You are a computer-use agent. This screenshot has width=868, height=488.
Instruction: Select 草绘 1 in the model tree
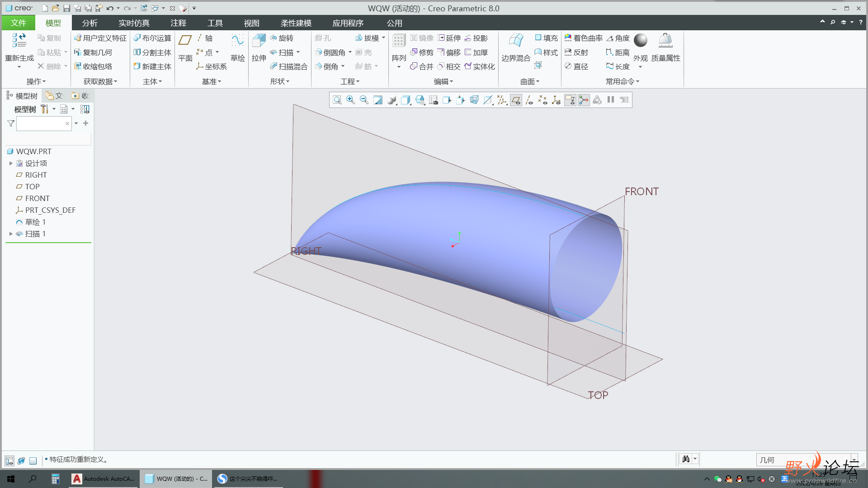31,222
